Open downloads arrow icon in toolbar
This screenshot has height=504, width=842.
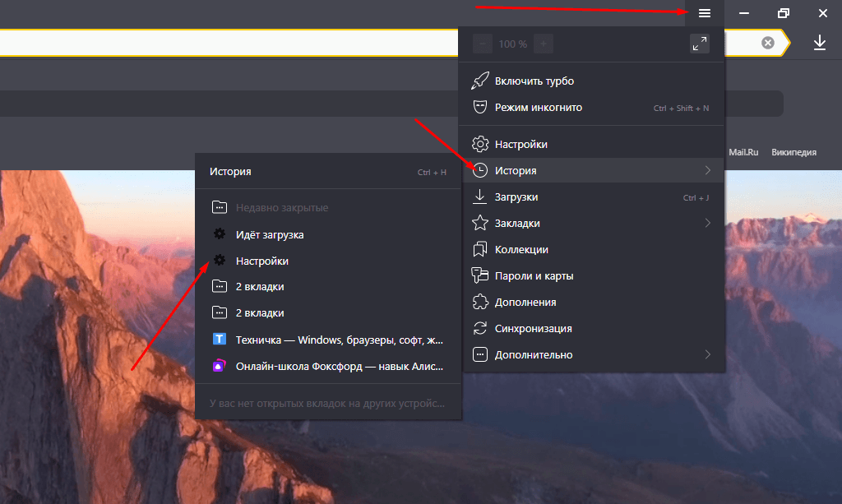point(819,43)
